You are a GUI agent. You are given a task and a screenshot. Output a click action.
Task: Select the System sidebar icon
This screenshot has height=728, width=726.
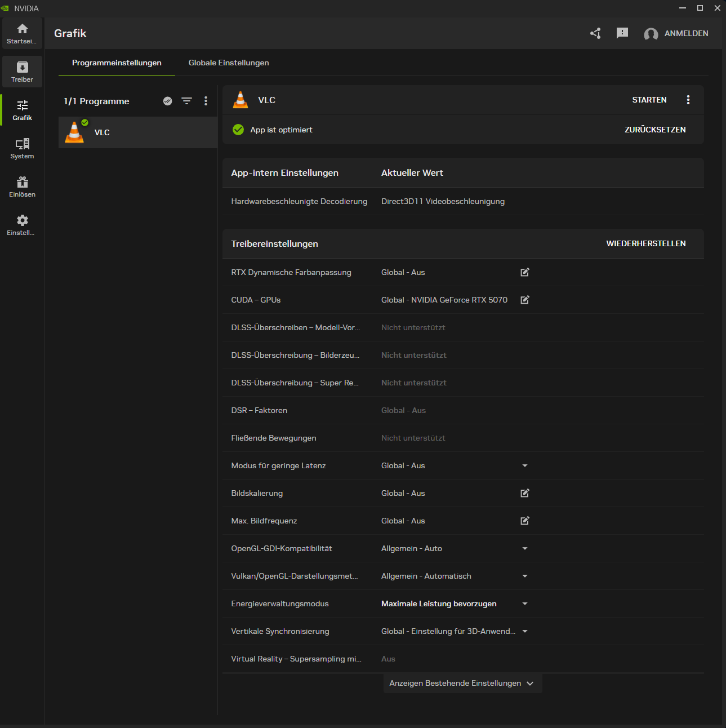pyautogui.click(x=22, y=148)
